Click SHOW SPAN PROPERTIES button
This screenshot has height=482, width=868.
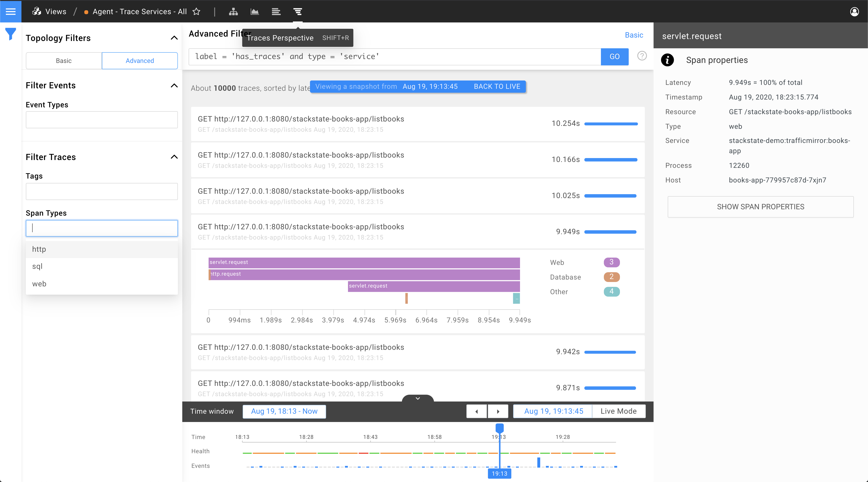pyautogui.click(x=761, y=207)
